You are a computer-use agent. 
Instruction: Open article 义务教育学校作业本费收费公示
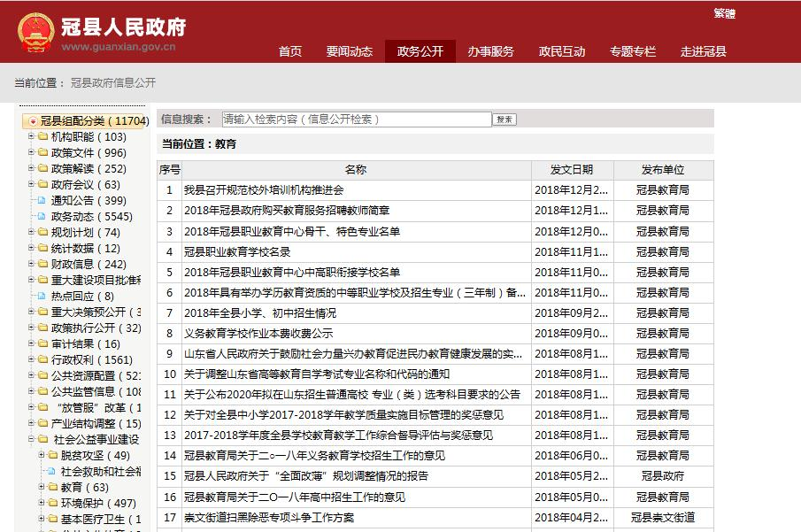coord(258,334)
